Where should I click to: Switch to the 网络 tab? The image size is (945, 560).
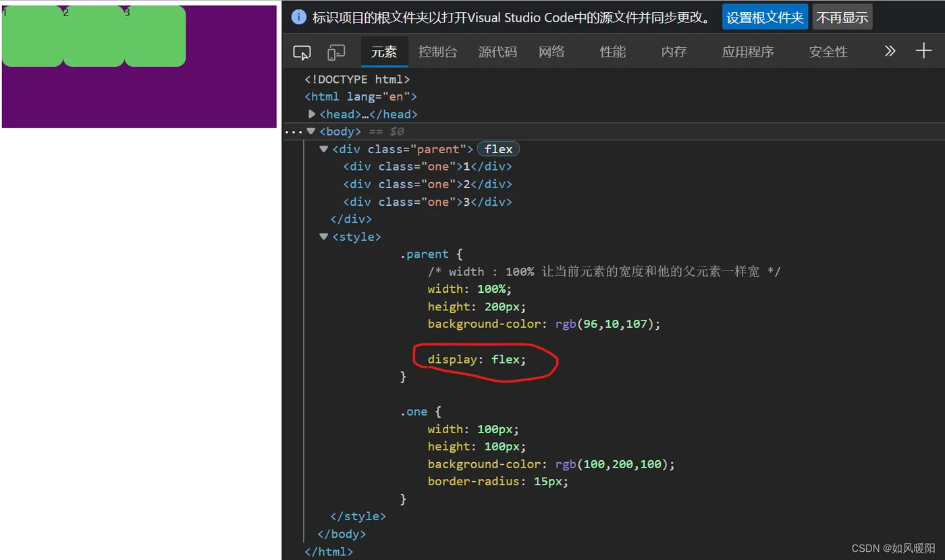coord(551,52)
